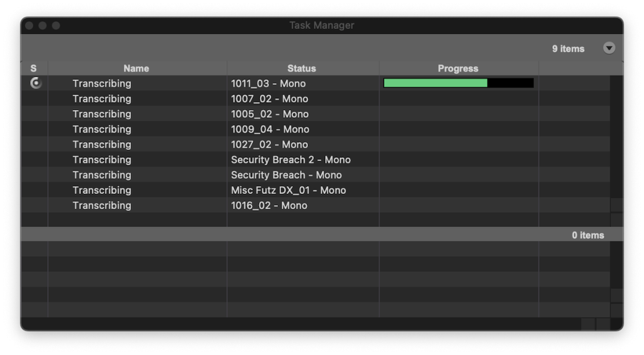Select the 1005_02 - Mono task row
Viewport: 644px width, 355px height.
269,114
